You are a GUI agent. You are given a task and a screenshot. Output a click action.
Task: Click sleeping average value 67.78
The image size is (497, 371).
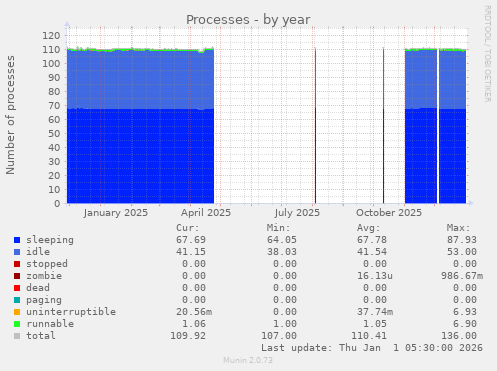tap(372, 240)
